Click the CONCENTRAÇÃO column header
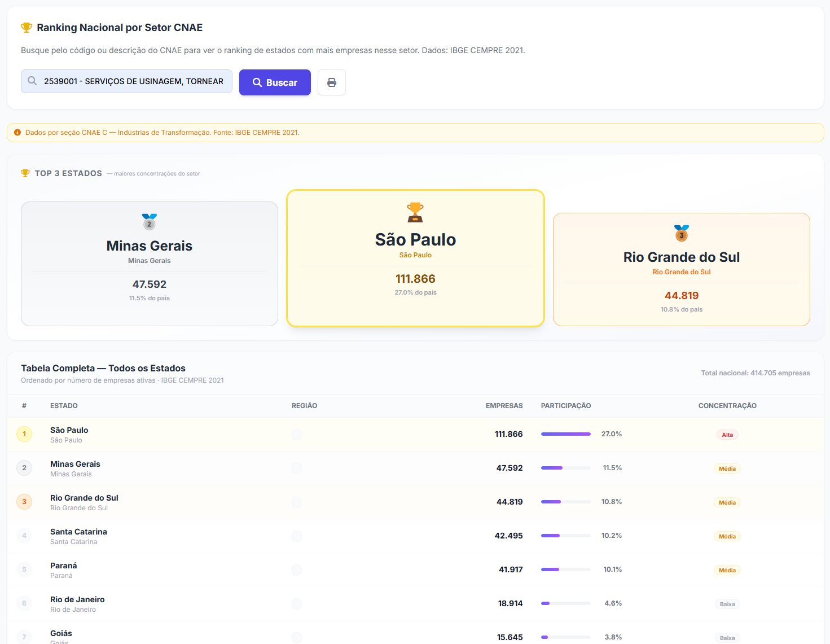830x644 pixels. point(727,406)
